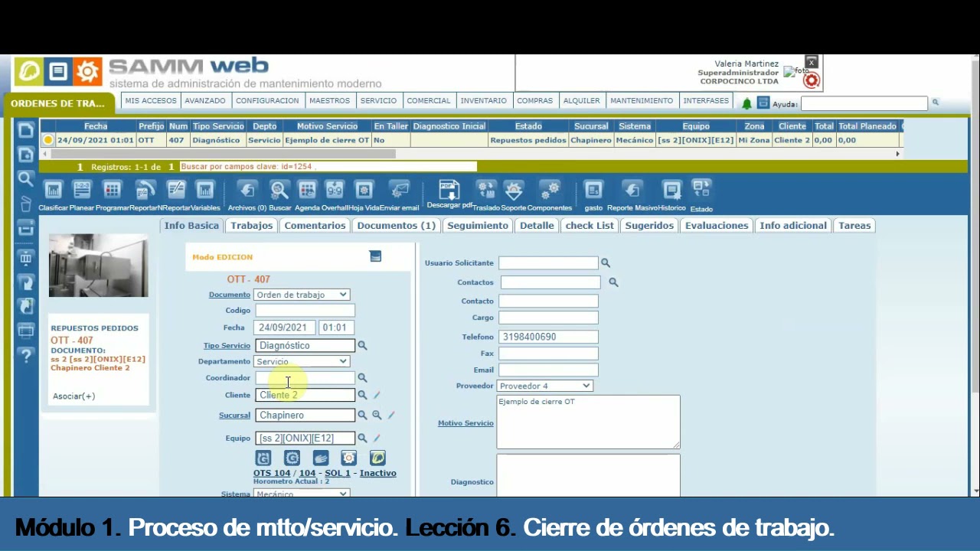Image resolution: width=980 pixels, height=551 pixels.
Task: Click the Estado toolbar icon
Action: point(701,190)
